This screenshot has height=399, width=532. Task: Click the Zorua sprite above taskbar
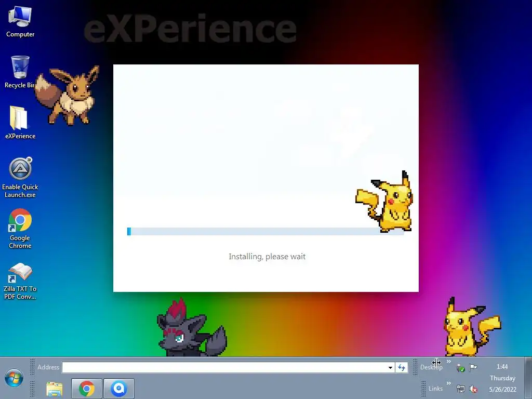click(x=191, y=327)
